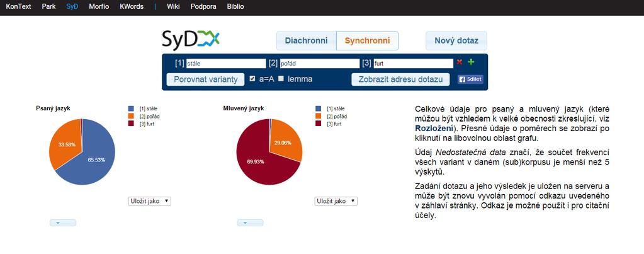The width and height of the screenshot is (644, 254).
Task: Click blue stále swatch in Mluvený jazyk legend
Action: pos(319,108)
